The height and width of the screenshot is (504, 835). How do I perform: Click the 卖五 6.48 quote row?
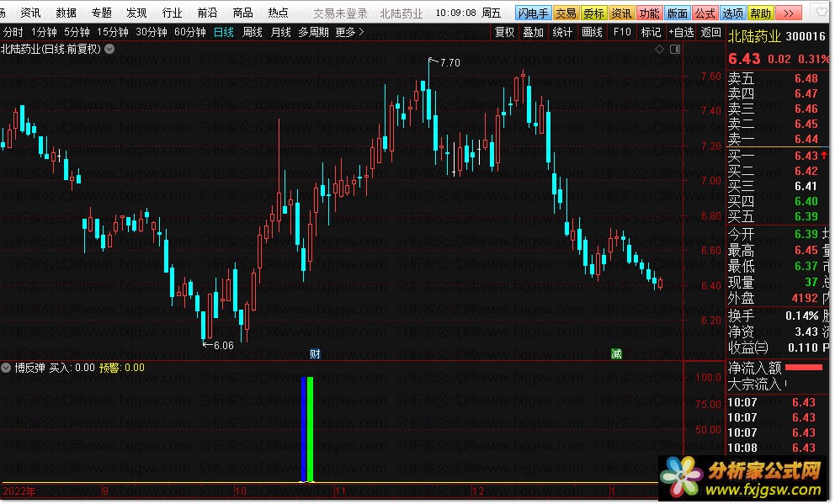pyautogui.click(x=777, y=79)
